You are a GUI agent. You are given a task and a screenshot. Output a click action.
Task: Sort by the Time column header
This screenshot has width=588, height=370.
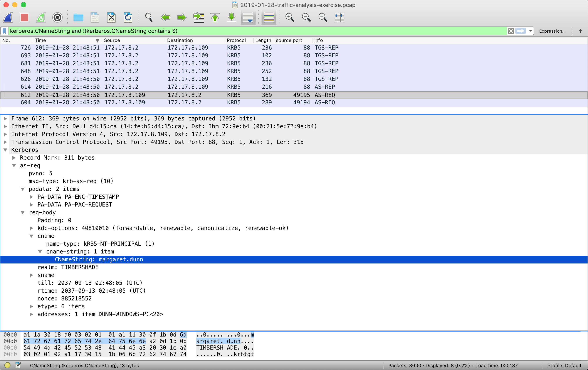[x=40, y=40]
